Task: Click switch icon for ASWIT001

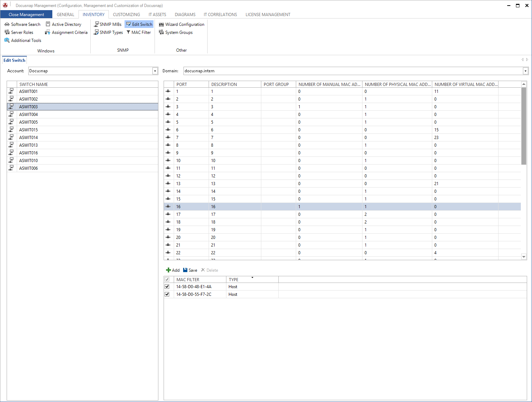Action: pos(12,91)
